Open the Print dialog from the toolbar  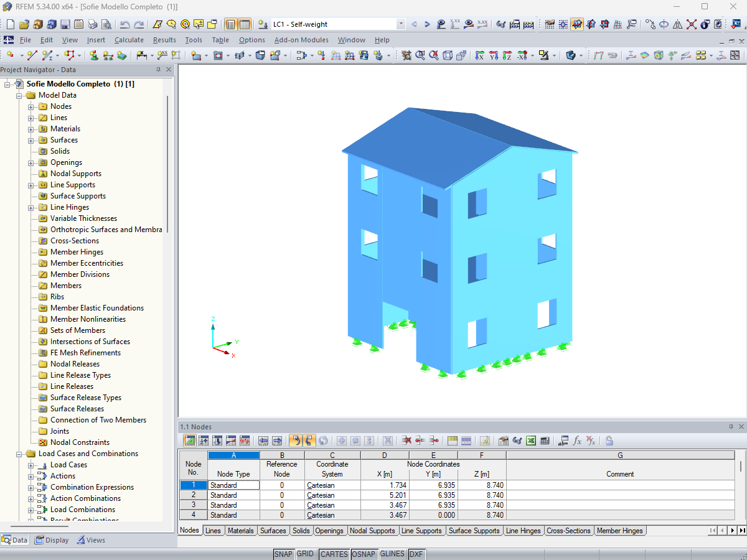coord(92,25)
